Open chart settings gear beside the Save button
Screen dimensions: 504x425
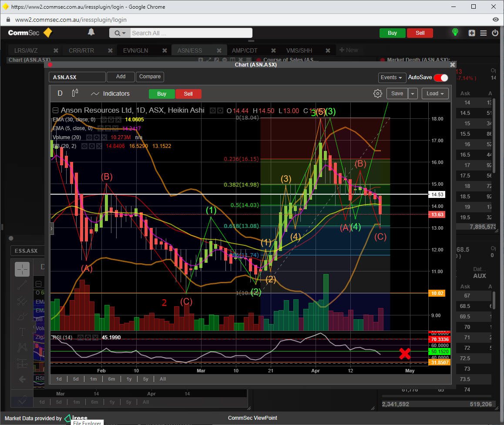point(378,94)
